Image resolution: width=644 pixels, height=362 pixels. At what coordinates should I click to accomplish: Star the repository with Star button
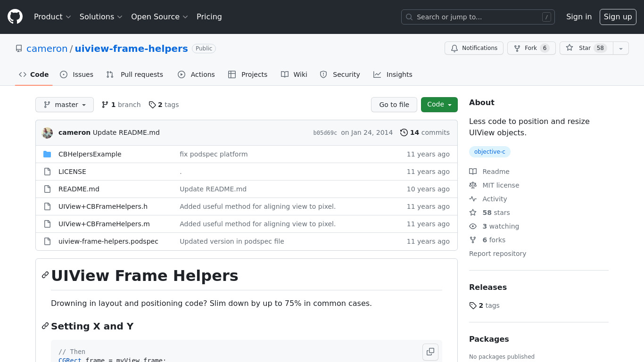tap(586, 48)
